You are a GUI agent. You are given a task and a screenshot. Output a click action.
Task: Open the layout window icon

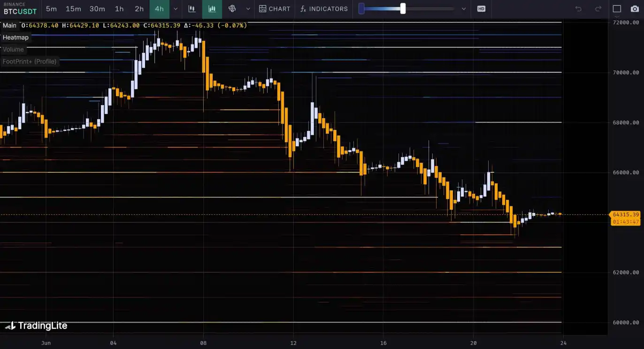tap(617, 9)
